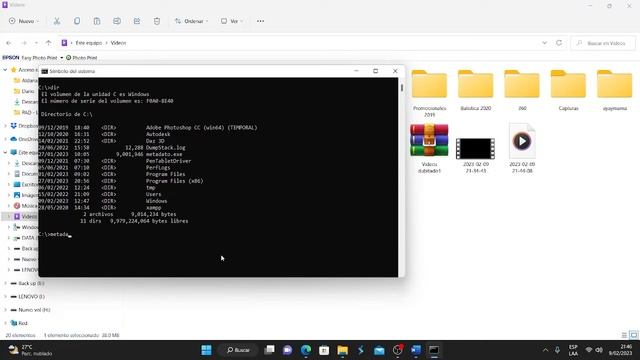Click Este equipo in address breadcrumb
640x360 pixels.
(x=89, y=43)
